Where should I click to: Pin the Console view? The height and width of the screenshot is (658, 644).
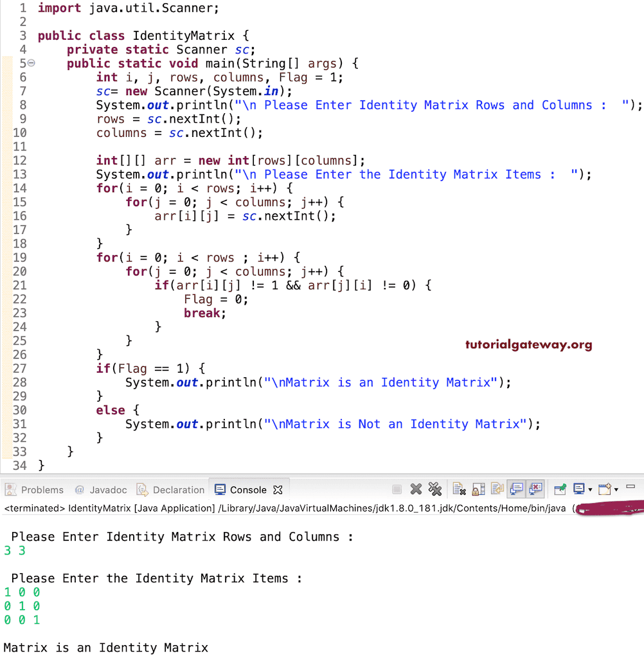pos(559,489)
